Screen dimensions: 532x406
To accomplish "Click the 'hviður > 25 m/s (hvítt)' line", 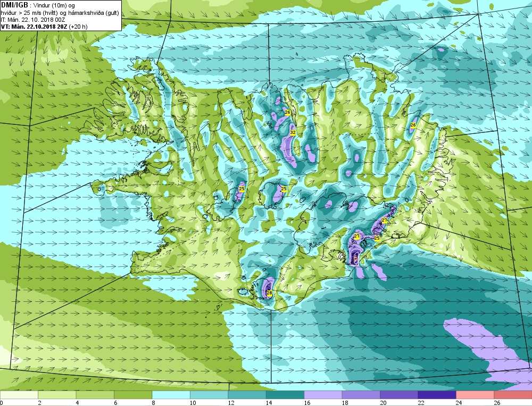I will click(x=29, y=13).
